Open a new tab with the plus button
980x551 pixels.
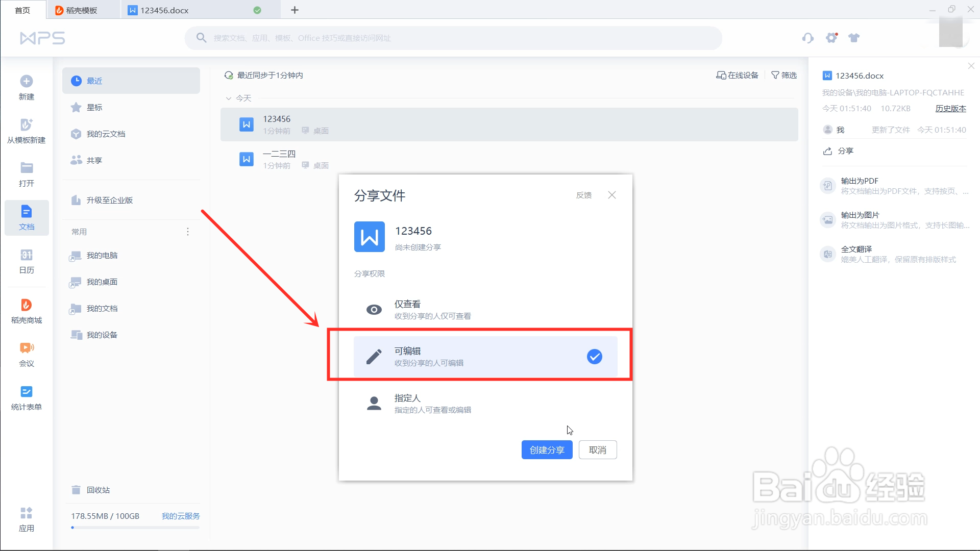click(295, 10)
